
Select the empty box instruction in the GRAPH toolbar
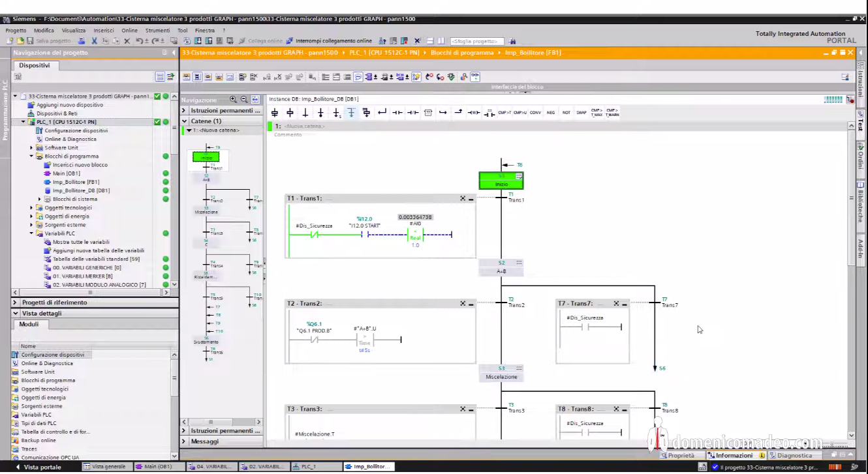tap(429, 113)
